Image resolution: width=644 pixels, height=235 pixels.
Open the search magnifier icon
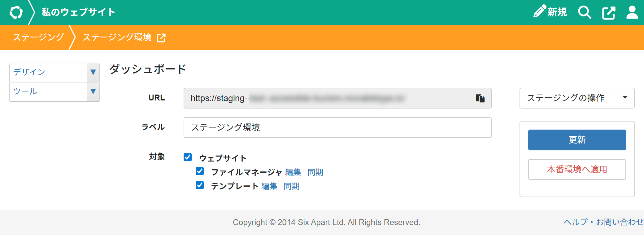[584, 12]
